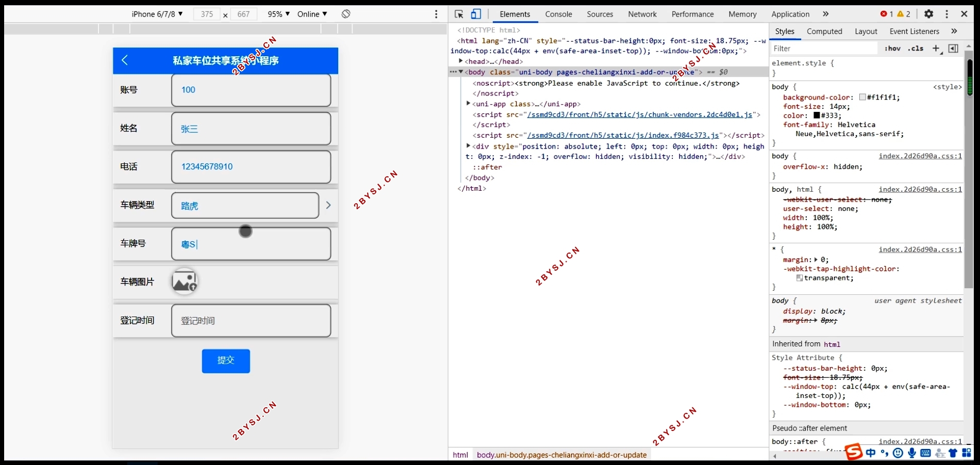Click the 车牌号 license plate input
The height and width of the screenshot is (465, 980).
[251, 244]
